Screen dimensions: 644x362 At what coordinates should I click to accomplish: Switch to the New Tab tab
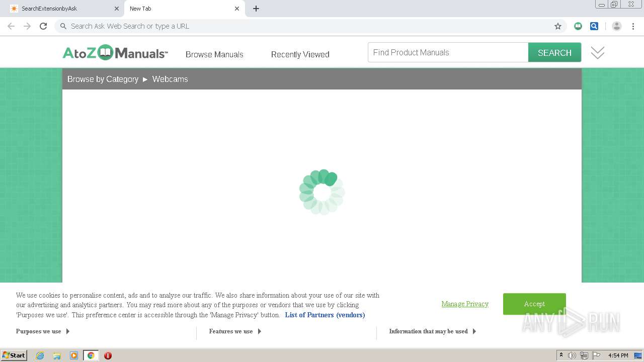click(x=185, y=9)
